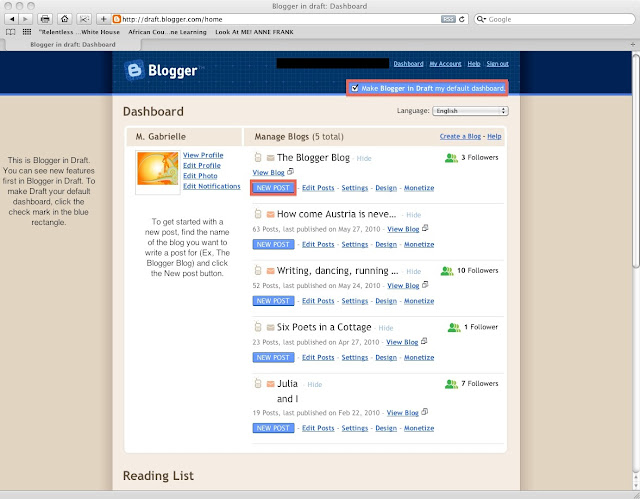
Task: Click the tools toolbar button beside home
Action: (x=84, y=19)
